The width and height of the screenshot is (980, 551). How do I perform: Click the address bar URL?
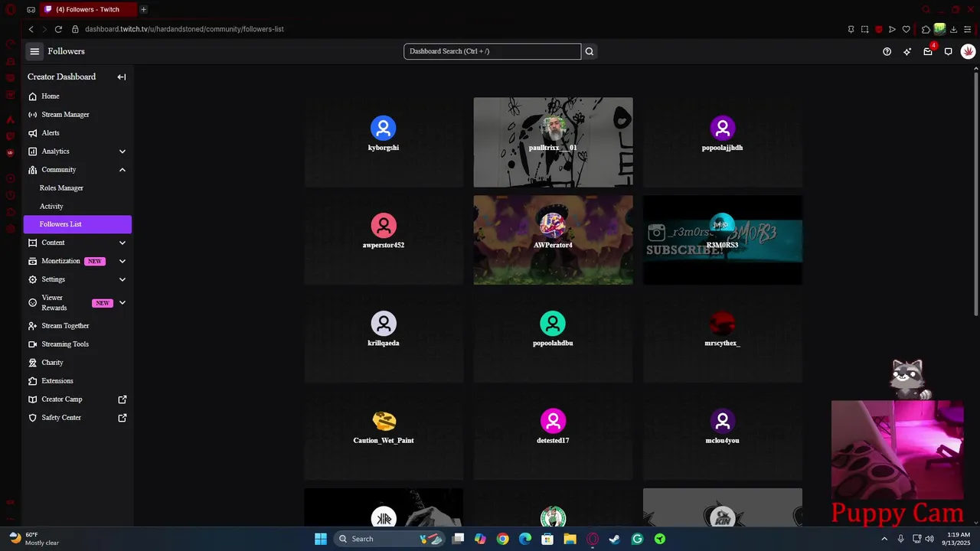point(185,29)
